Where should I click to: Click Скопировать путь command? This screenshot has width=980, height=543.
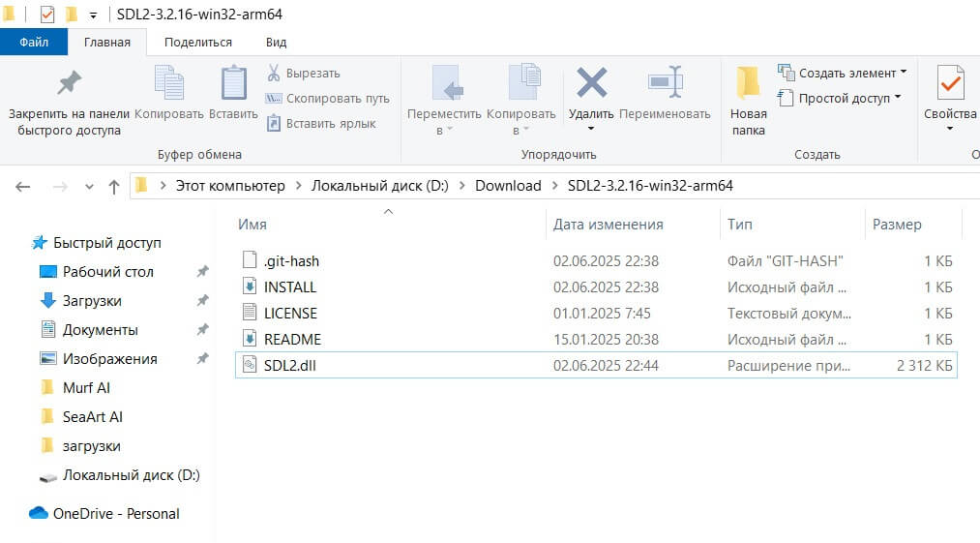328,98
